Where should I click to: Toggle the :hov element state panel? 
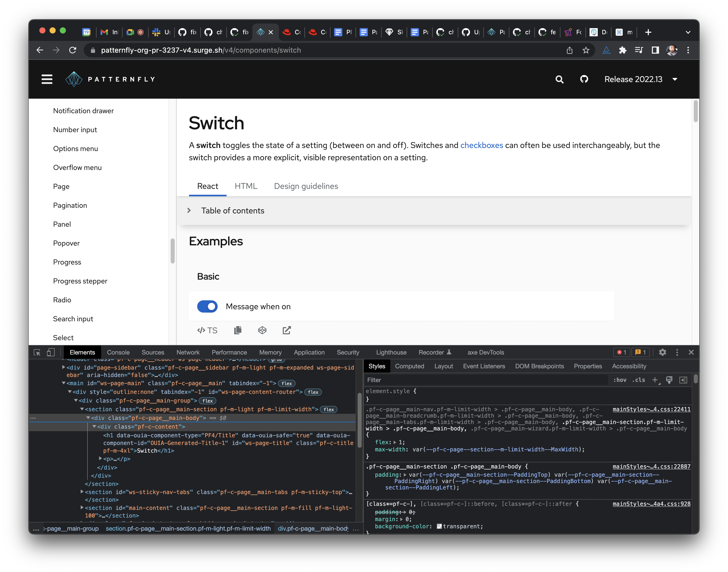[x=619, y=380]
